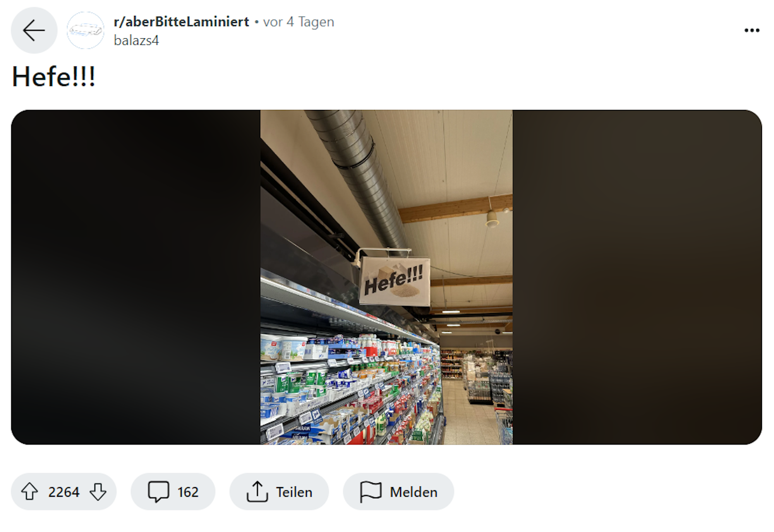Click the dark left area of the image
Screen dimensions: 774x532
[136, 277]
